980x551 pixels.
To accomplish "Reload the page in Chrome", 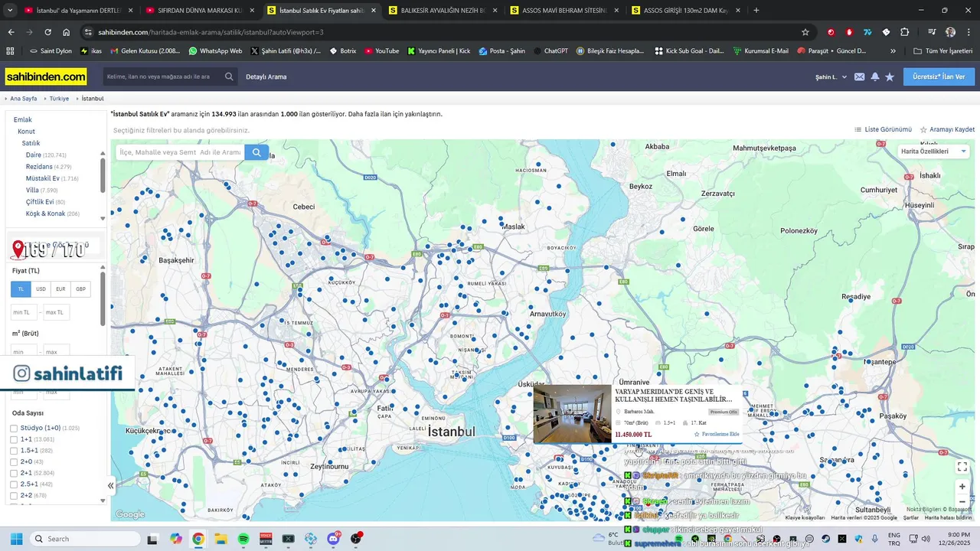I will click(x=47, y=32).
